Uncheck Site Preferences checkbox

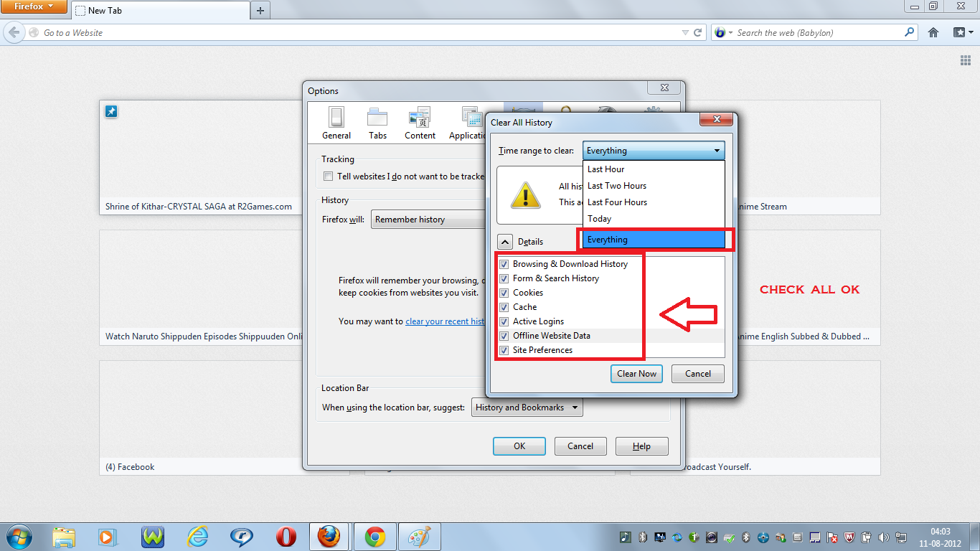504,350
